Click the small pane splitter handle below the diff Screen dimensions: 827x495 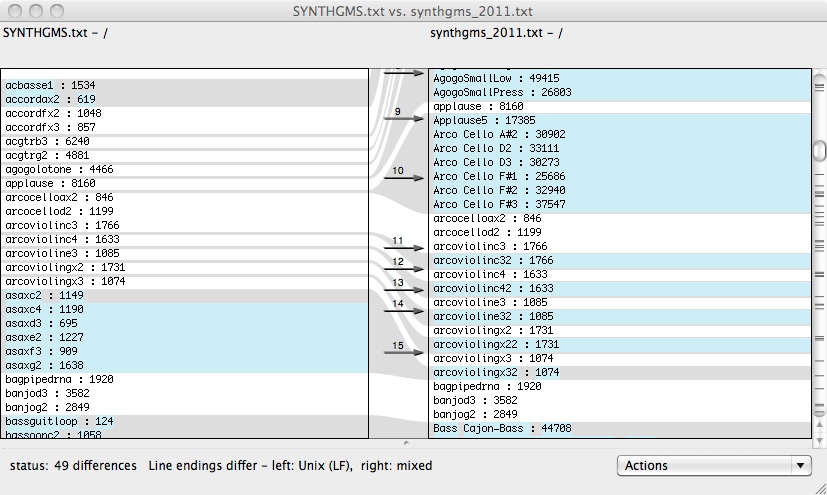pos(406,443)
